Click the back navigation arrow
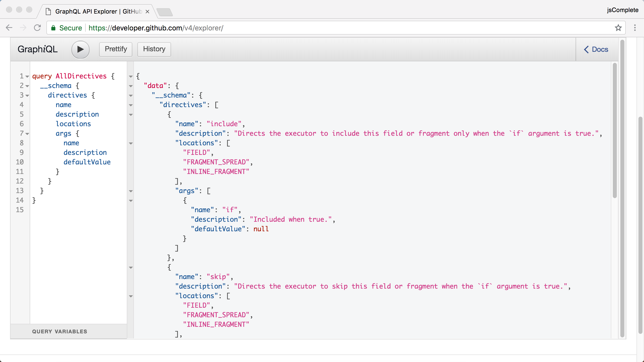This screenshot has width=644, height=362. [10, 28]
